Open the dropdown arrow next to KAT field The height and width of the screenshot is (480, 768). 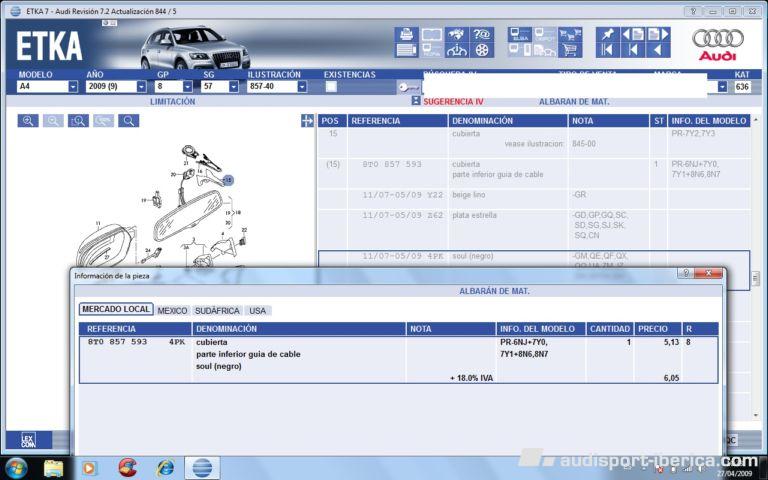pyautogui.click(x=722, y=87)
